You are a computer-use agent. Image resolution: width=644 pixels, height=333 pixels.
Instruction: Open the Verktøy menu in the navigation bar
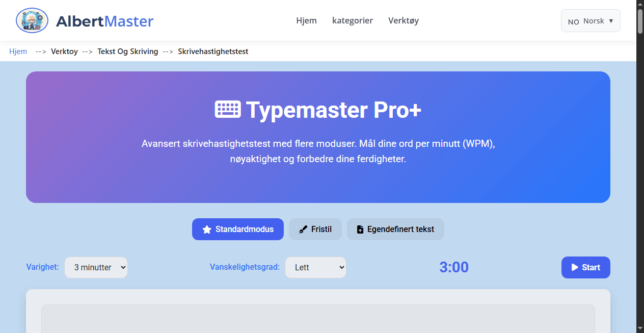(403, 20)
